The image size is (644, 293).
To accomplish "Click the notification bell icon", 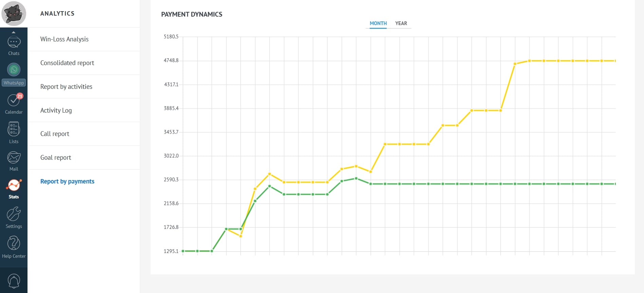I will 14,281.
